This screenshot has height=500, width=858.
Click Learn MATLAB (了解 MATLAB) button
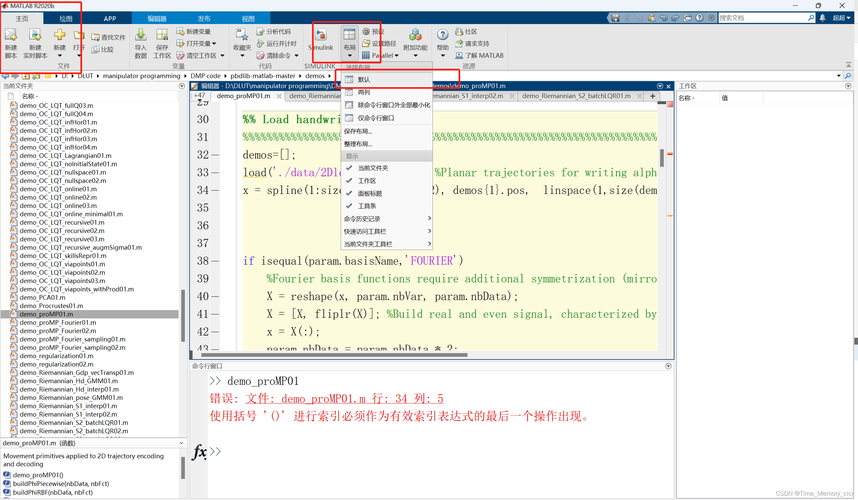(479, 55)
